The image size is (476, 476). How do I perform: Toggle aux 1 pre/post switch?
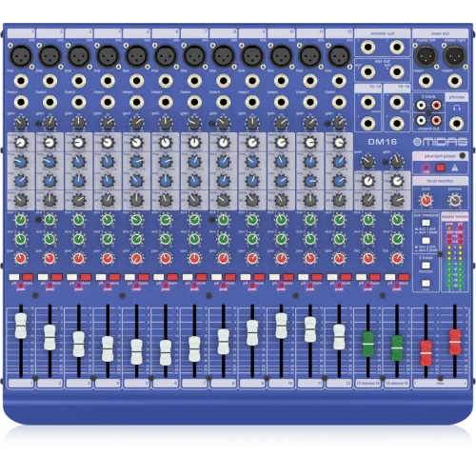pos(426,223)
